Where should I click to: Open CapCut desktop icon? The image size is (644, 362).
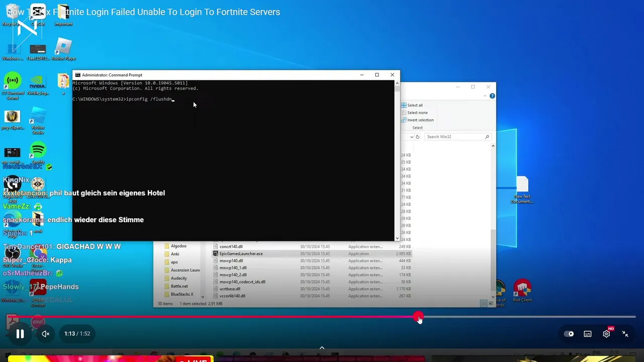38,15
